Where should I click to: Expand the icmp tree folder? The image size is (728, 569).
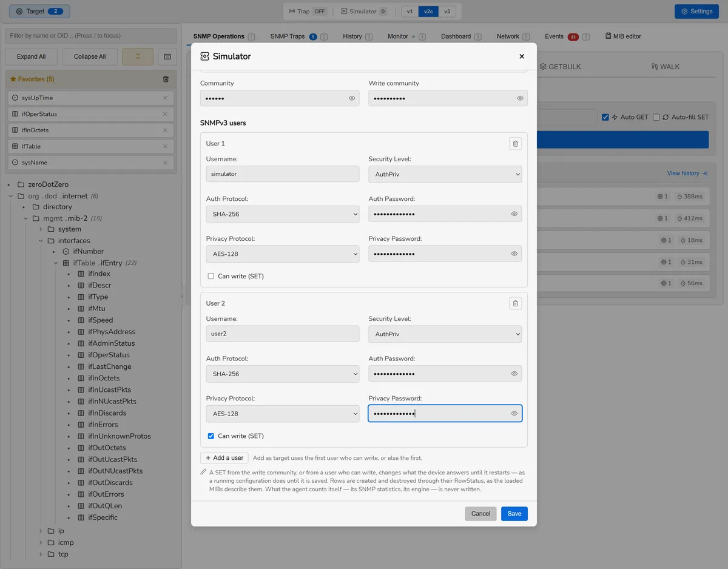[41, 543]
